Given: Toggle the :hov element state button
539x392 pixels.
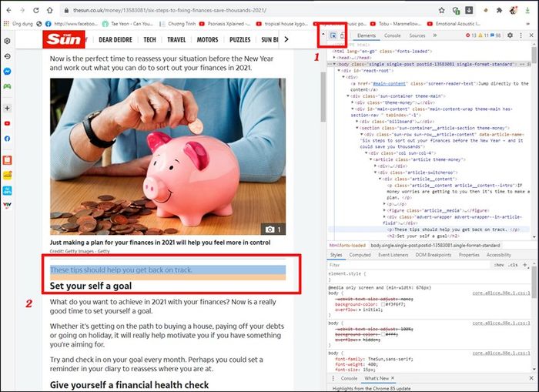Looking at the screenshot, I should (x=499, y=265).
